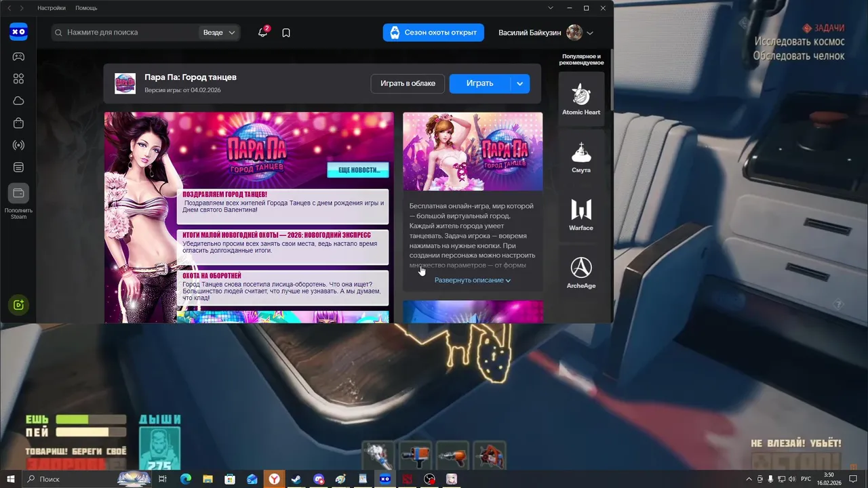Open the live broadcast streams icon in sidebar

18,145
